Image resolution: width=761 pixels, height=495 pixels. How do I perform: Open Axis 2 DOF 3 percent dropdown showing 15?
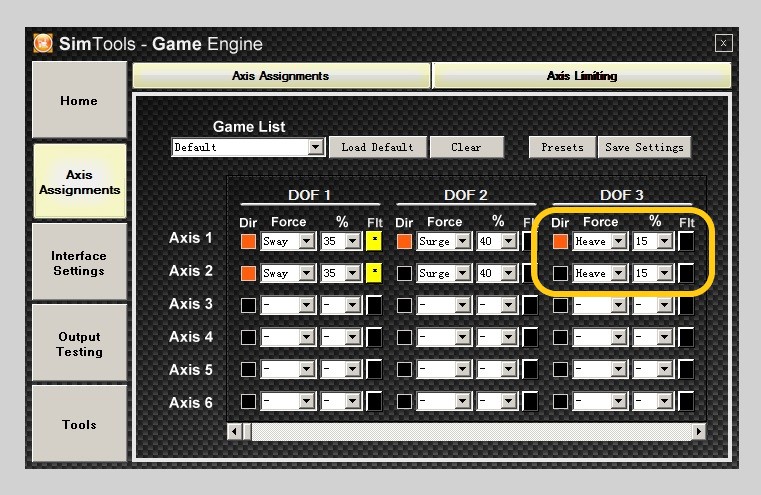pos(653,273)
